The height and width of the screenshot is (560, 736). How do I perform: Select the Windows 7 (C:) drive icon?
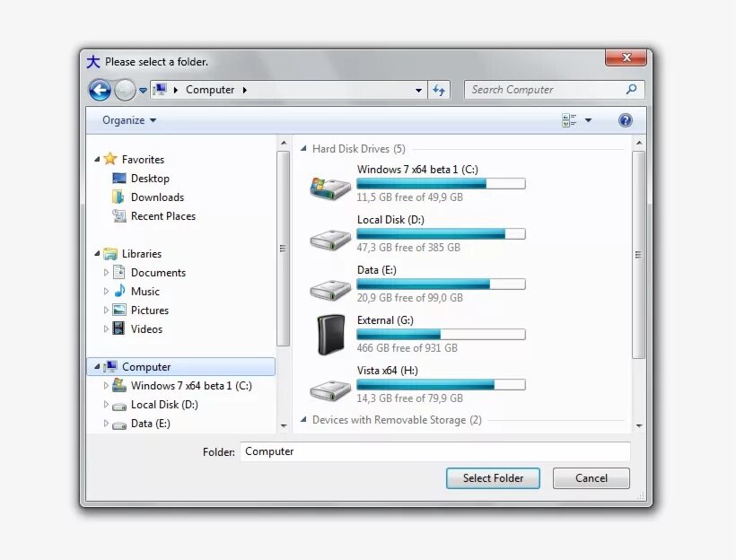pyautogui.click(x=330, y=188)
